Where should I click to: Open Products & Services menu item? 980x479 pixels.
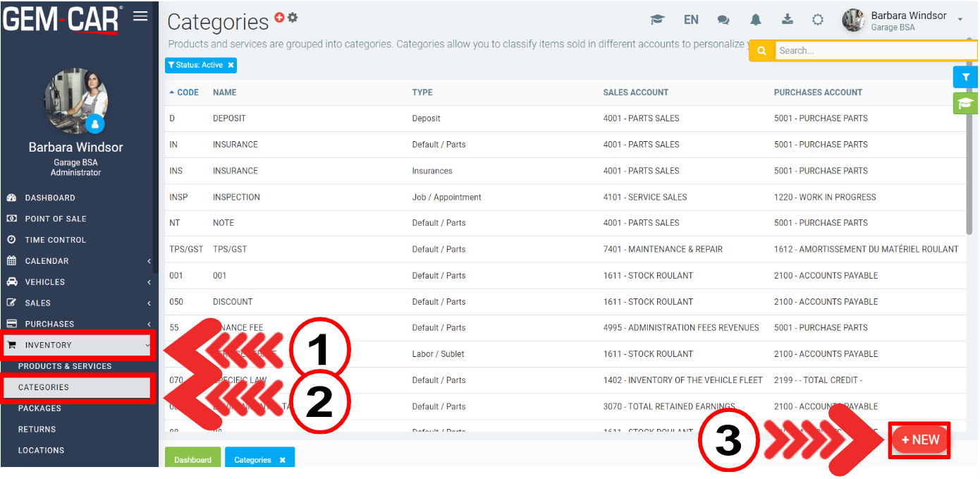pyautogui.click(x=65, y=366)
